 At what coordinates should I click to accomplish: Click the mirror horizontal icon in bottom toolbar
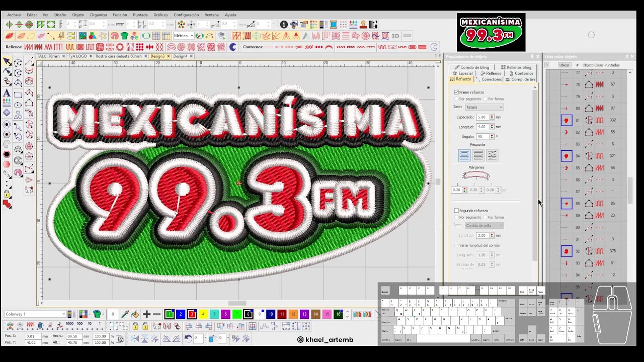point(135,339)
